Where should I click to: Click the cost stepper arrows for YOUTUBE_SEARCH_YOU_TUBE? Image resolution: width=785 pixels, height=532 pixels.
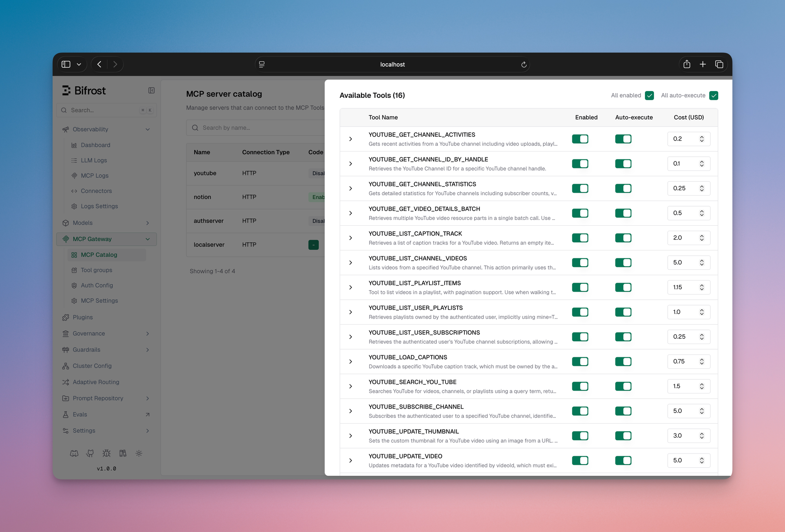(x=701, y=386)
